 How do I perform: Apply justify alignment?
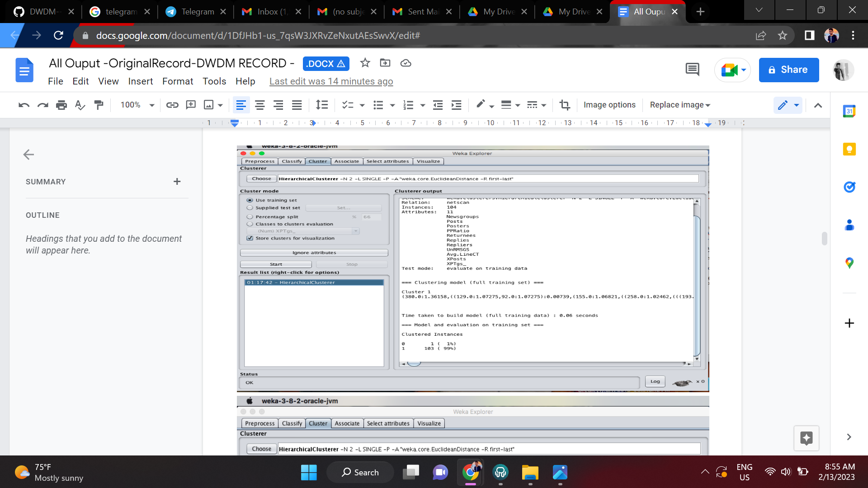(297, 105)
